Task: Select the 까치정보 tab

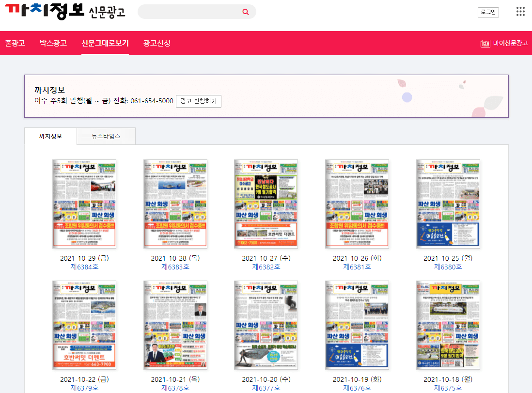Action: click(50, 136)
